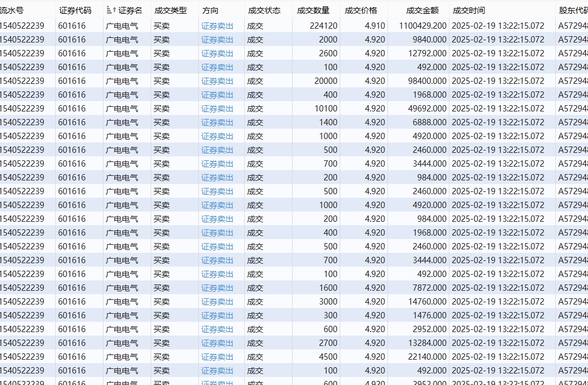
Task: Open 证券卖出 link in the 20000 row
Action: 217,81
